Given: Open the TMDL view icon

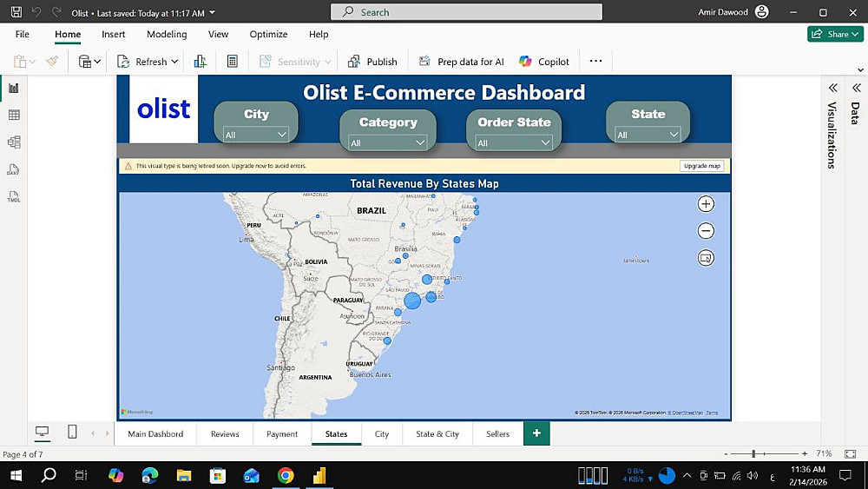Looking at the screenshot, I should coord(14,196).
